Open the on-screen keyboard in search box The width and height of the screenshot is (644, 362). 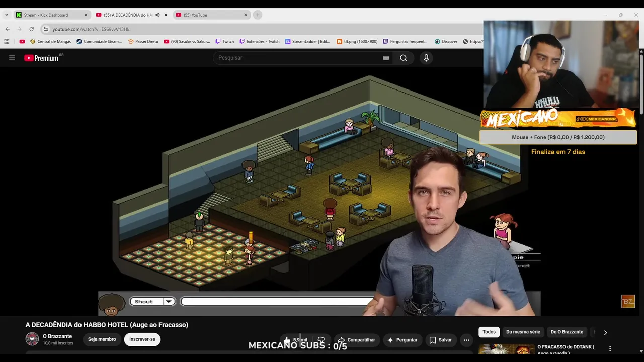386,58
